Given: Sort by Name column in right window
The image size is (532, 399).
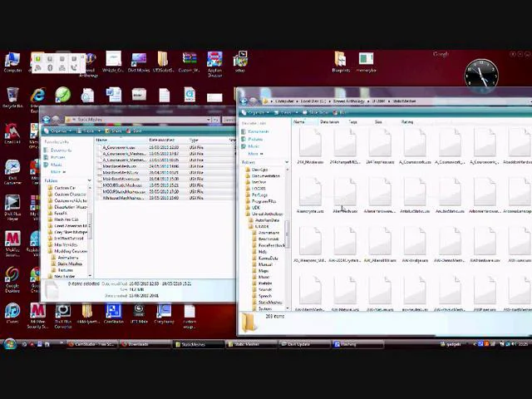Looking at the screenshot, I should 305,121.
